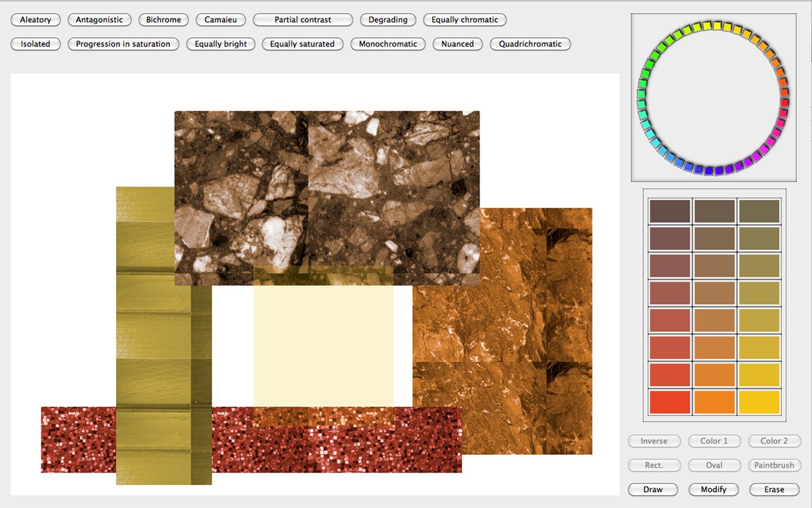Choose the blue swatch at the color wheel's bottom
The image size is (812, 508).
(708, 170)
